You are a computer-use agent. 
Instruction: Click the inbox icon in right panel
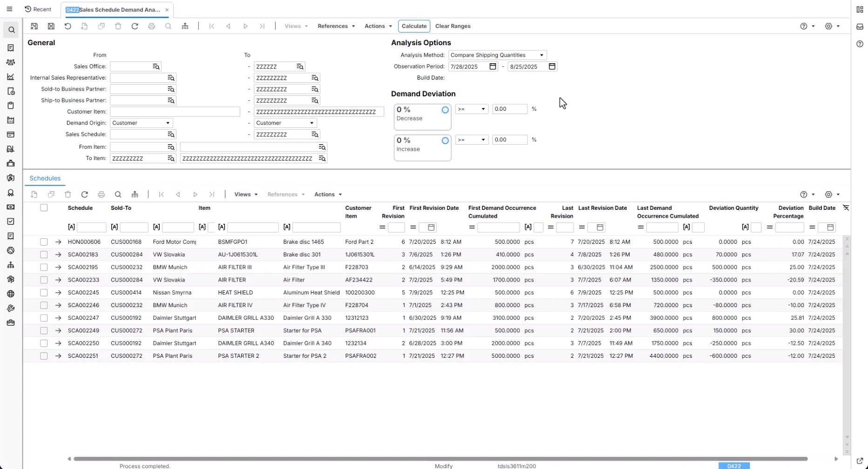pyautogui.click(x=860, y=27)
